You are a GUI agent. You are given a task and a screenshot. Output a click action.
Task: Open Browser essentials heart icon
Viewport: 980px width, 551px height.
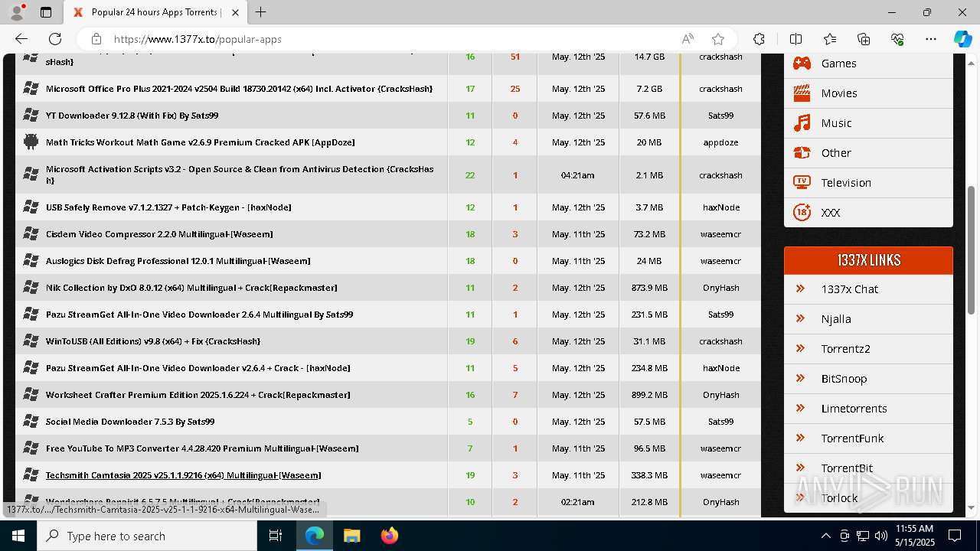tap(897, 39)
